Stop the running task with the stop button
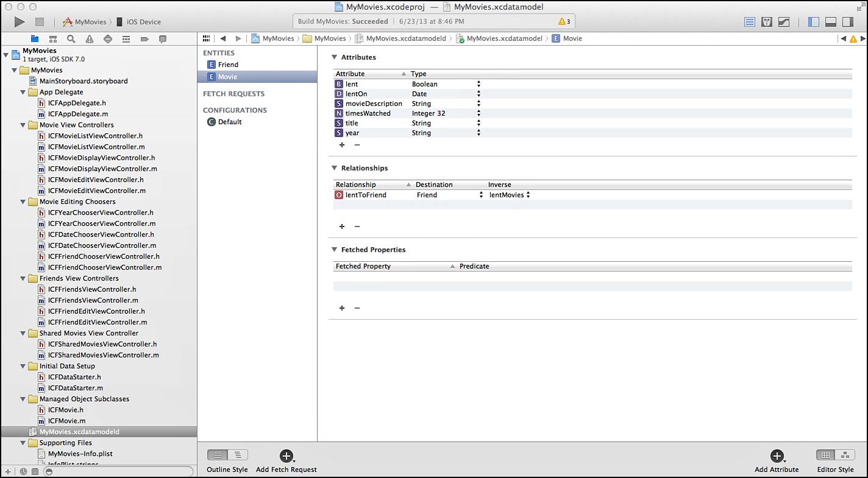Screen dimensions: 868x478 coord(40,22)
